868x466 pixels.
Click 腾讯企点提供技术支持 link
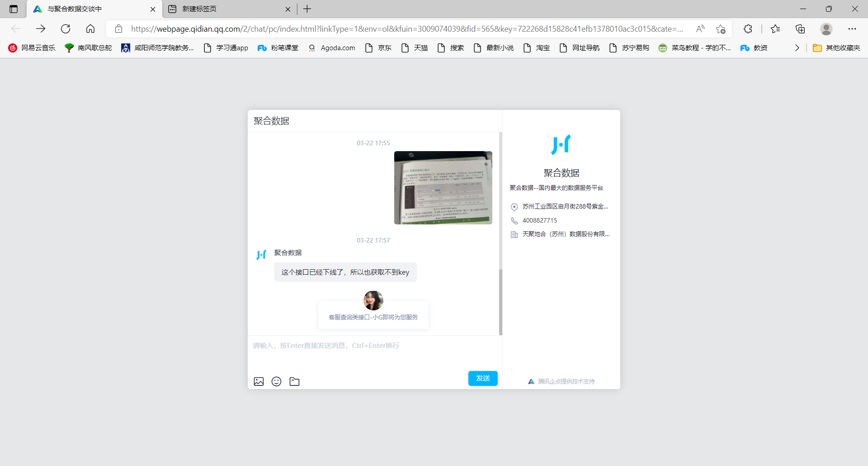coord(561,381)
